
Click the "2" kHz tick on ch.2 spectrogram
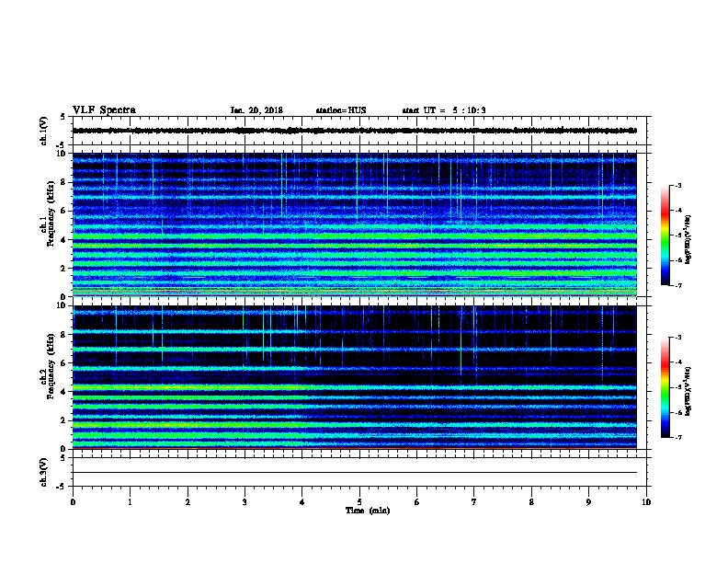click(x=63, y=420)
